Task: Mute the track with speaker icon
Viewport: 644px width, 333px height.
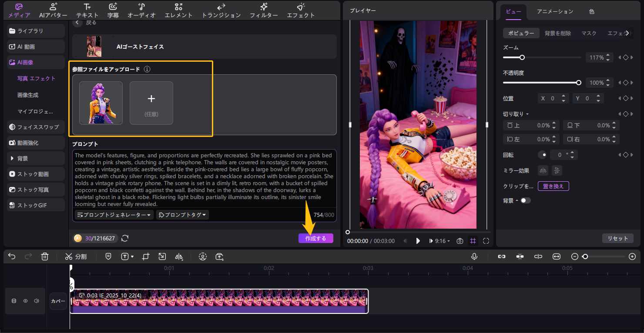Action: click(37, 301)
